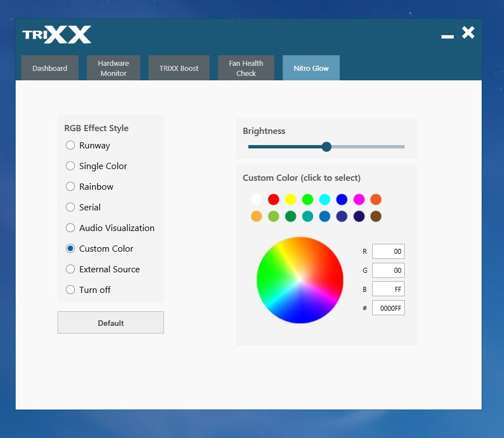Choose the brown color swatch
The width and height of the screenshot is (504, 438).
376,216
